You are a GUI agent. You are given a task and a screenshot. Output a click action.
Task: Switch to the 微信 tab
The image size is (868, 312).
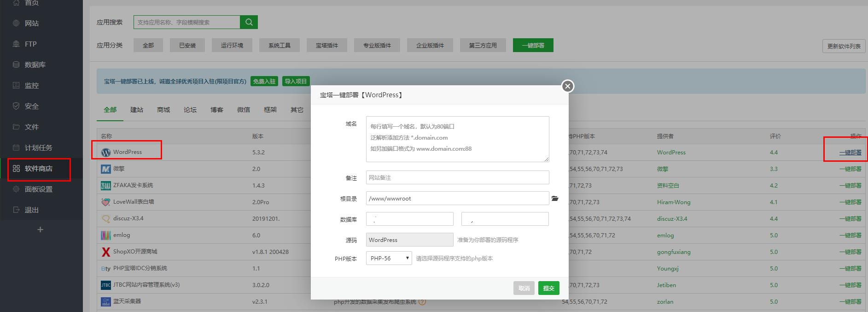(x=244, y=110)
